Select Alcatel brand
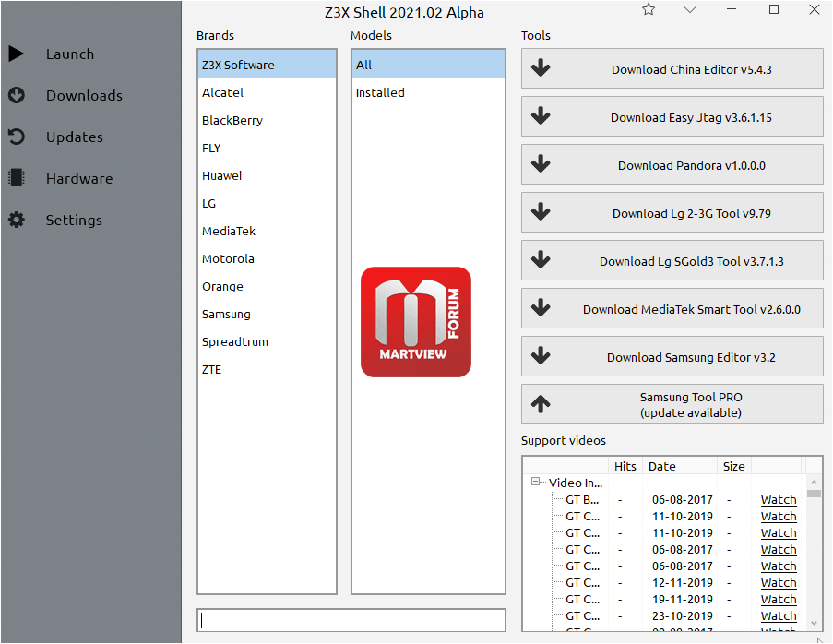Screen dimensions: 833x644 [x=267, y=92]
